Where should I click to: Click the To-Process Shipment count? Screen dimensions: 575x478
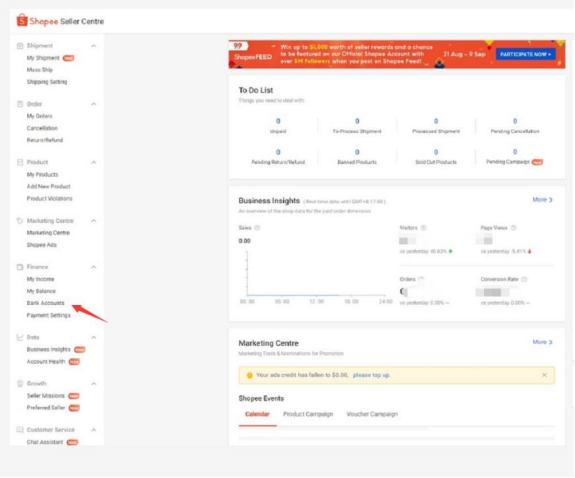tap(357, 121)
